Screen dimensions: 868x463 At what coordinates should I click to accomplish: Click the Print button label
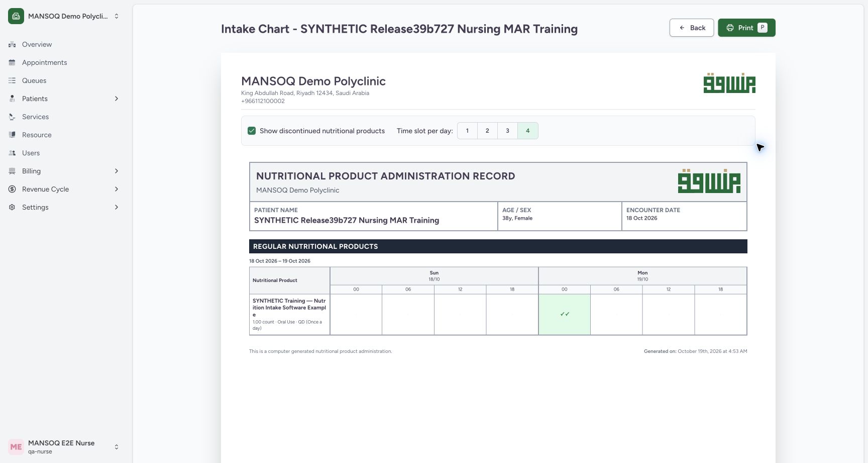click(745, 28)
